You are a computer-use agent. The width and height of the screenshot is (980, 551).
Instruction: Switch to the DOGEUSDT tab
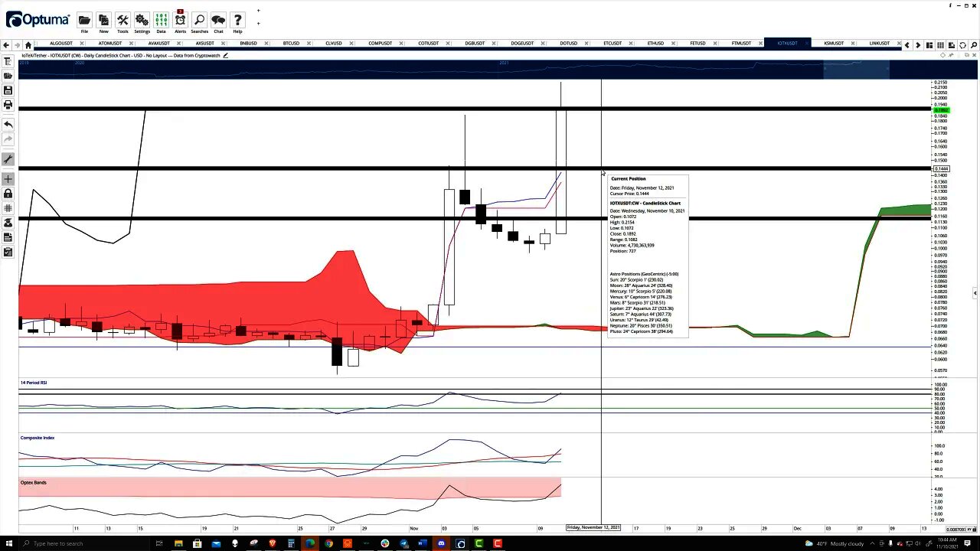point(522,44)
